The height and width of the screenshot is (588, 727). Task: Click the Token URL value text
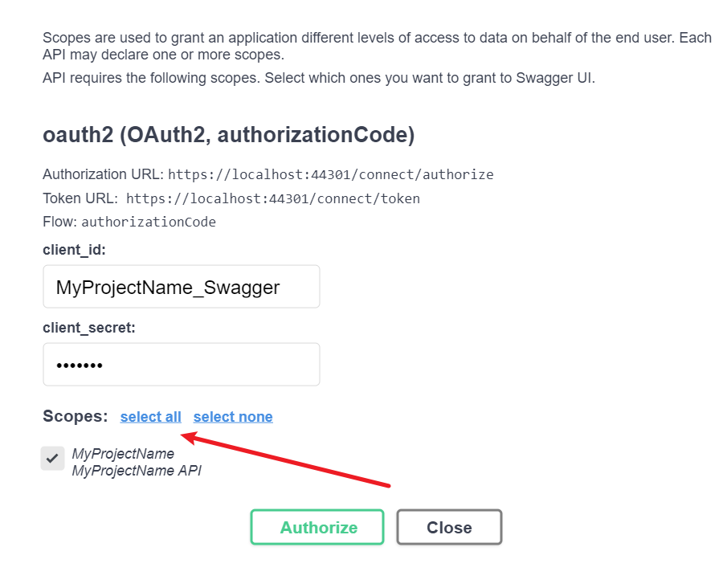(272, 198)
